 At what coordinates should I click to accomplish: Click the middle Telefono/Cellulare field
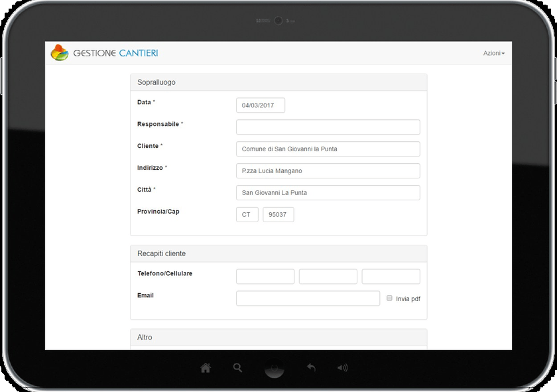(x=328, y=277)
